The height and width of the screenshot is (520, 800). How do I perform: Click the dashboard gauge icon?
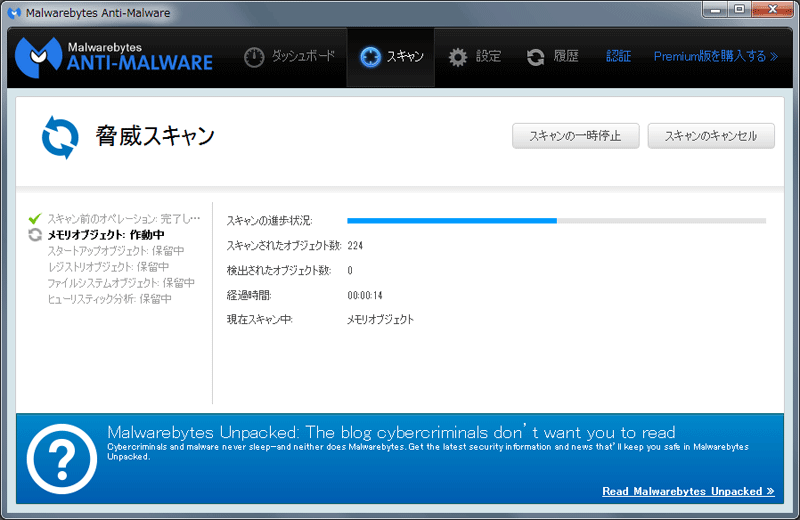(x=254, y=57)
